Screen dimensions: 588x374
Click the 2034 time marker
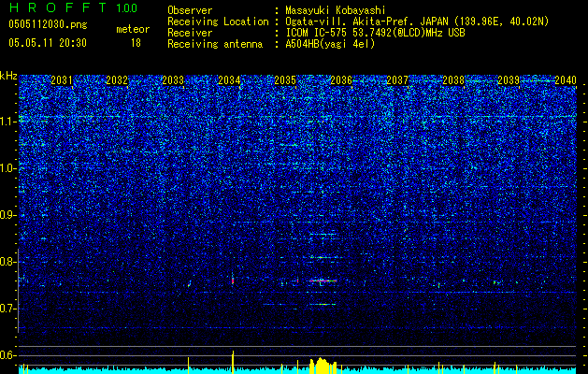[230, 80]
